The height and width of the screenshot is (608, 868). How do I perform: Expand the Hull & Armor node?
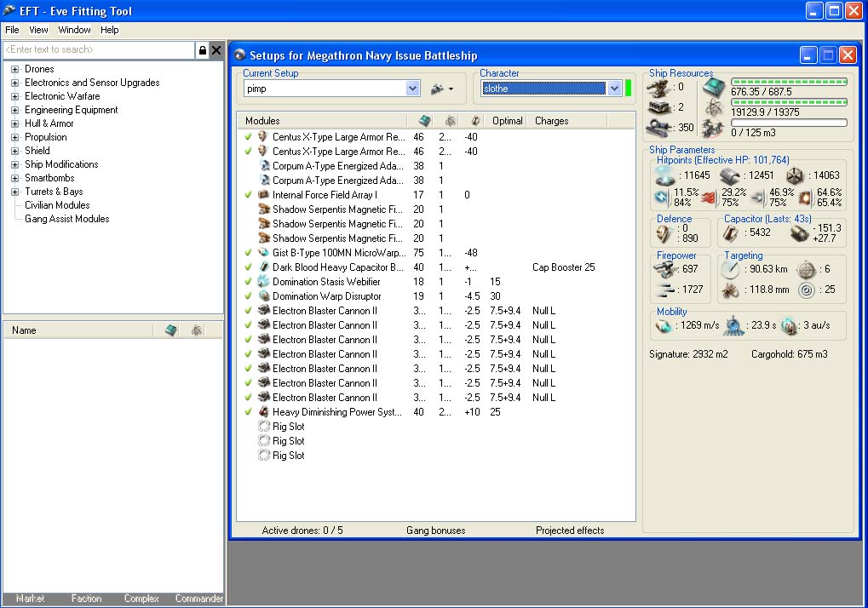(x=15, y=124)
